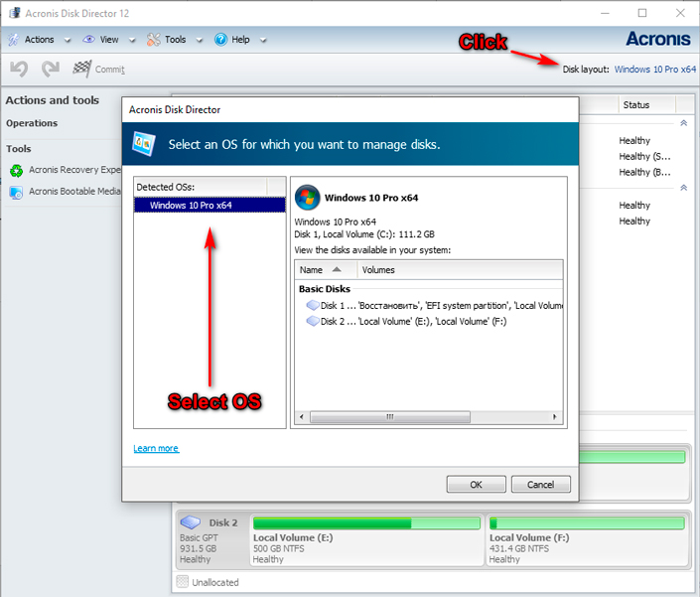Viewport: 700px width, 597px height.
Task: Click the Redo arrow icon
Action: point(51,69)
